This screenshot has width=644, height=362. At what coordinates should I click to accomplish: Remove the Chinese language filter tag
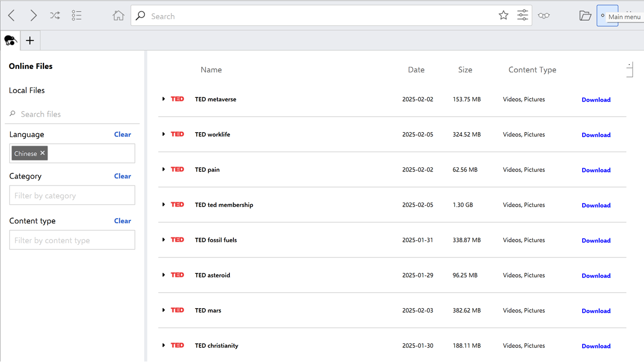pyautogui.click(x=43, y=153)
